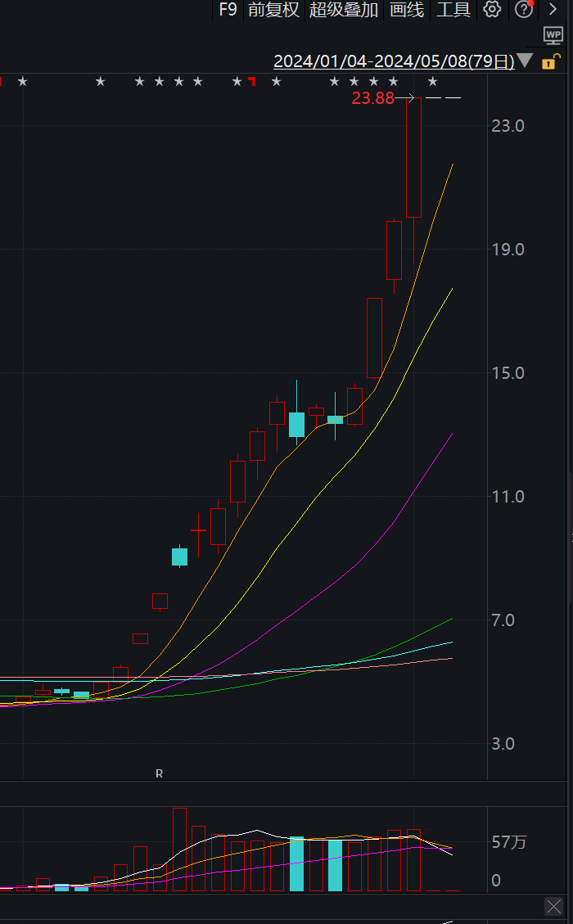Open the F9 panel
This screenshot has height=924, width=573.
[x=228, y=10]
